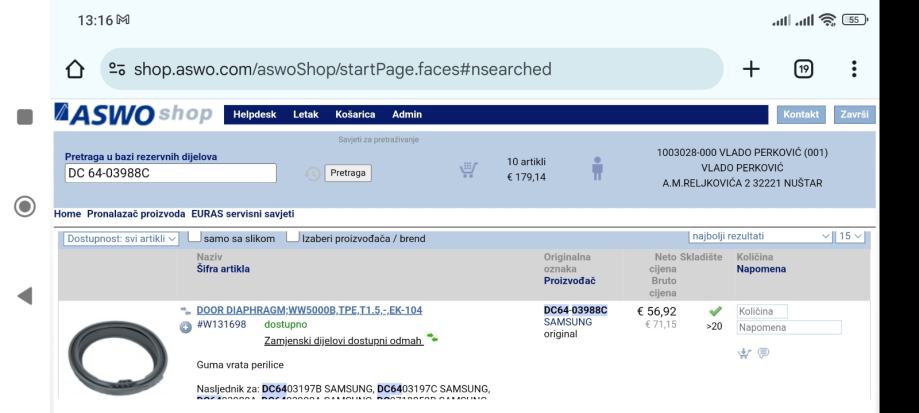Click the customer person icon
Image resolution: width=919 pixels, height=413 pixels.
597,168
